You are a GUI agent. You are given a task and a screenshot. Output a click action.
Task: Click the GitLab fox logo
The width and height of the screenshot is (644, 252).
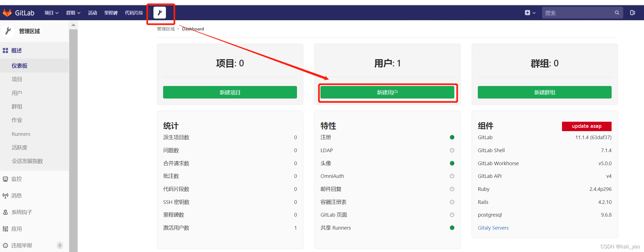click(7, 13)
